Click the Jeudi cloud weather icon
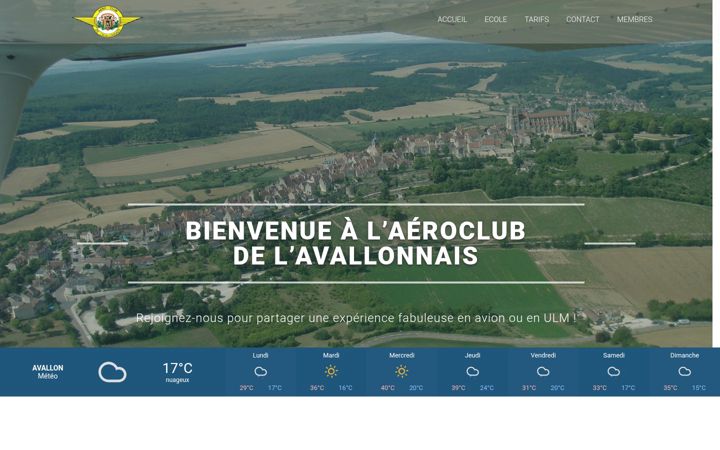720x450 pixels. tap(472, 371)
